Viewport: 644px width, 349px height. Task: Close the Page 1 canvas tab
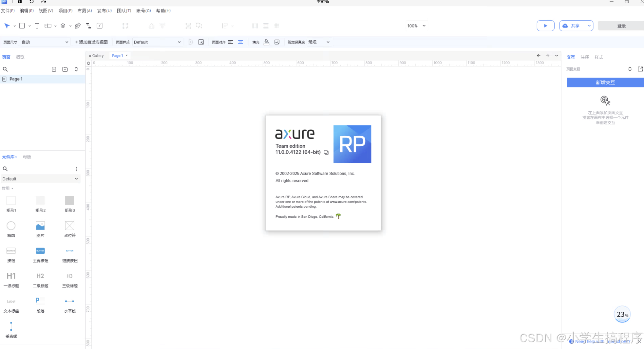[127, 56]
